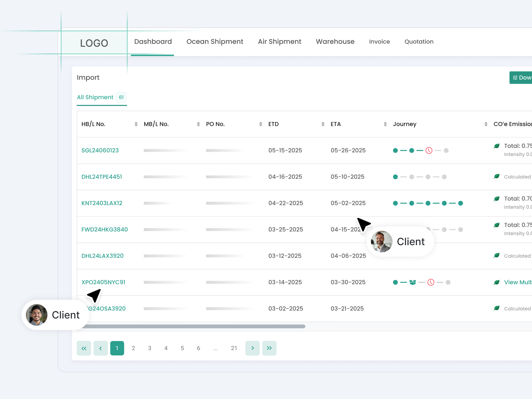Open shipment link KNT2403LAX12
Screen dimensions: 532x399
coord(102,203)
